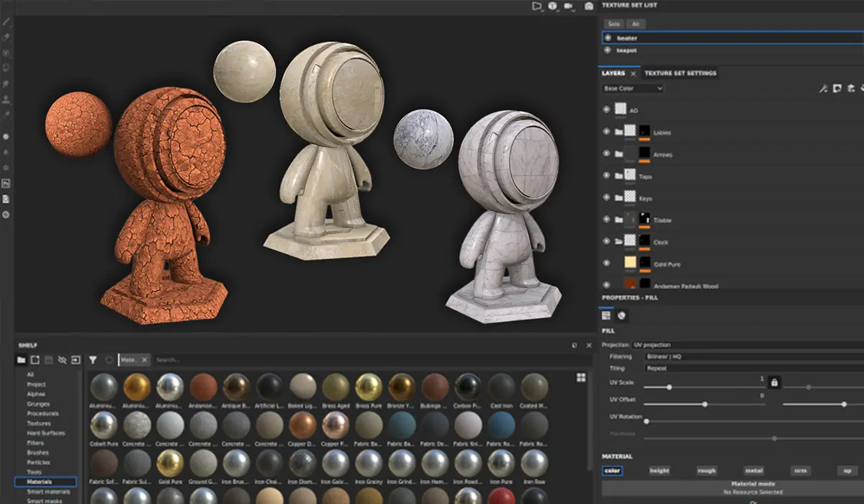Click the Lables layer mask thumbnail
The image size is (864, 504).
(x=645, y=132)
